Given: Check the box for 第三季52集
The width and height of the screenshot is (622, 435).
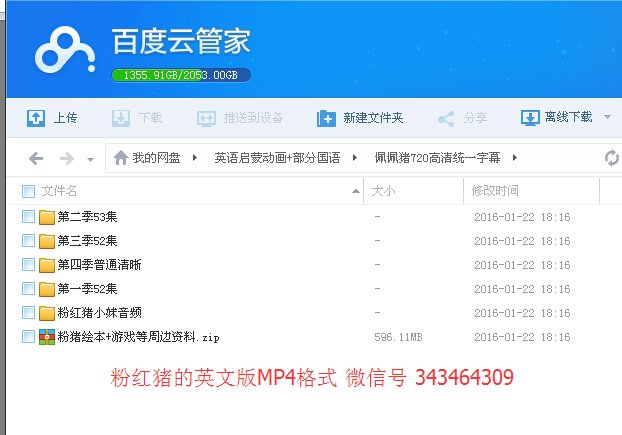Looking at the screenshot, I should pos(29,241).
